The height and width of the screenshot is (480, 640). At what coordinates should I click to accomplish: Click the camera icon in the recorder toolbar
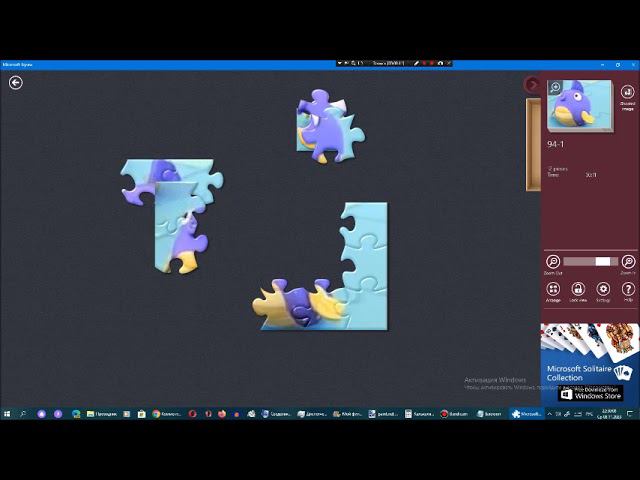pos(440,63)
